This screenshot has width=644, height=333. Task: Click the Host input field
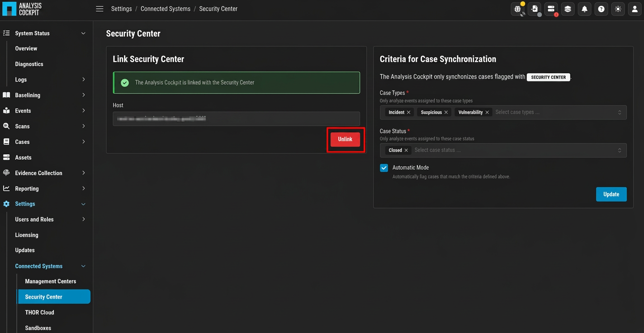237,119
